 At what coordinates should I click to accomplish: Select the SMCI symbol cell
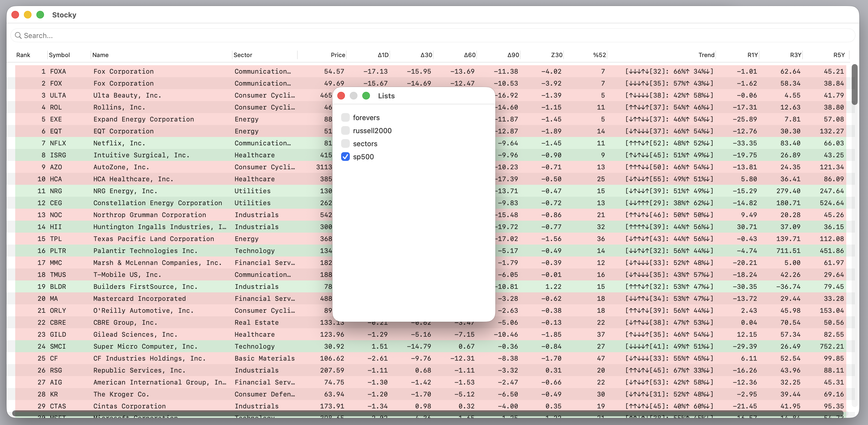(x=58, y=346)
